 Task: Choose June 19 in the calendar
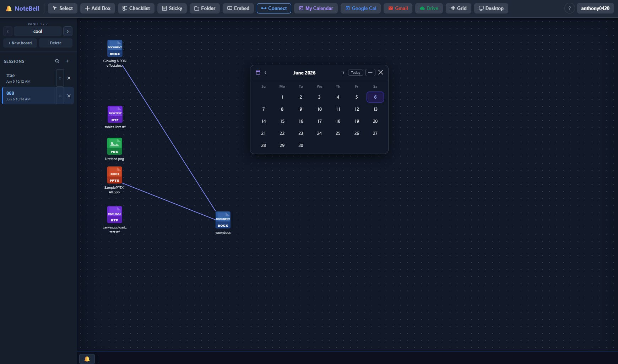pyautogui.click(x=357, y=121)
